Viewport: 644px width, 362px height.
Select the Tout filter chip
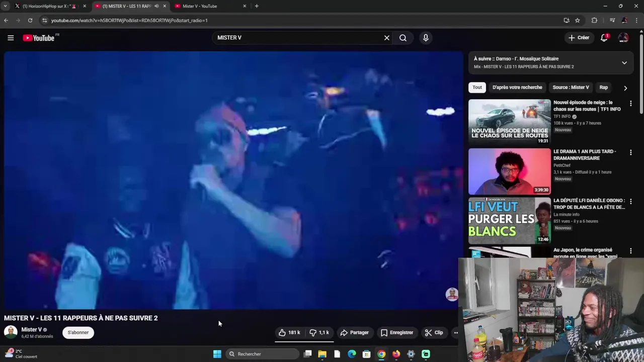point(477,87)
